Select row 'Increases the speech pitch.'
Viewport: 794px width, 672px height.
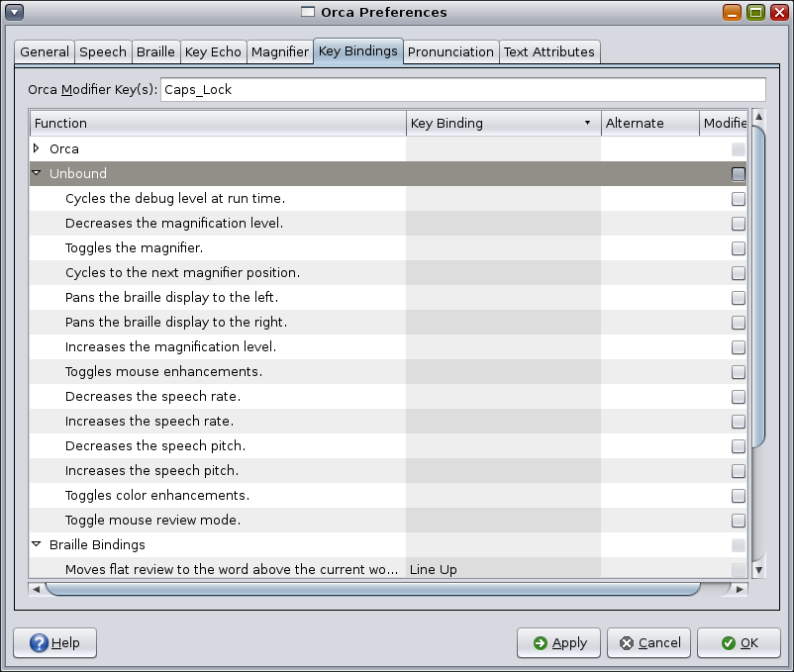point(388,471)
